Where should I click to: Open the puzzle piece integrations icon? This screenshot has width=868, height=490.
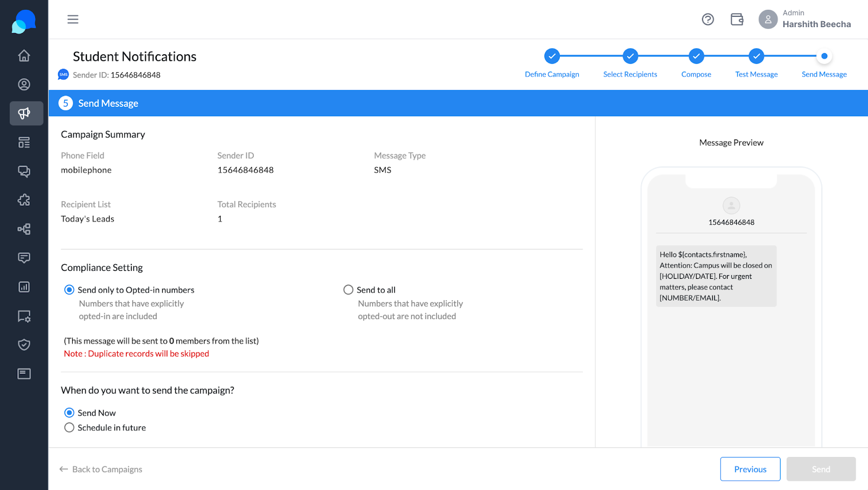point(24,200)
